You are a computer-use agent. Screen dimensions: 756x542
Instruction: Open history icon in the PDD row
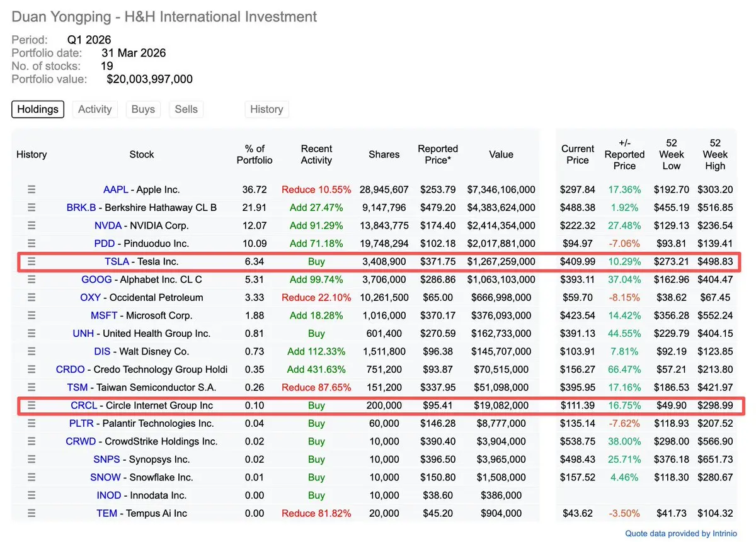click(31, 243)
